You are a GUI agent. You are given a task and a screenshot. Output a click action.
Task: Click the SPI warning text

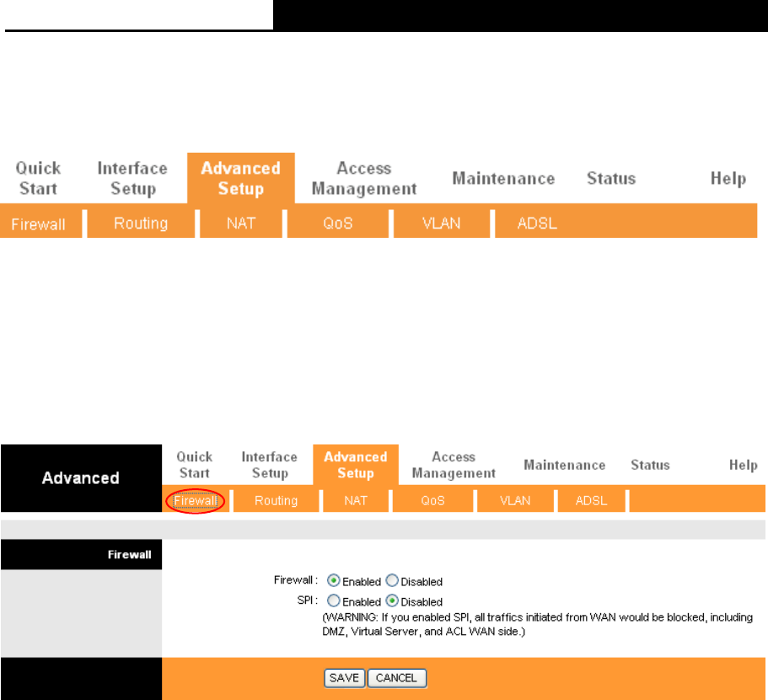click(x=537, y=625)
